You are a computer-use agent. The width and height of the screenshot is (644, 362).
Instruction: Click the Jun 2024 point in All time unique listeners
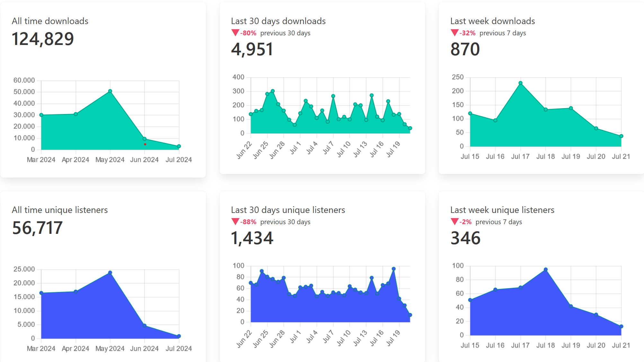[x=145, y=325]
